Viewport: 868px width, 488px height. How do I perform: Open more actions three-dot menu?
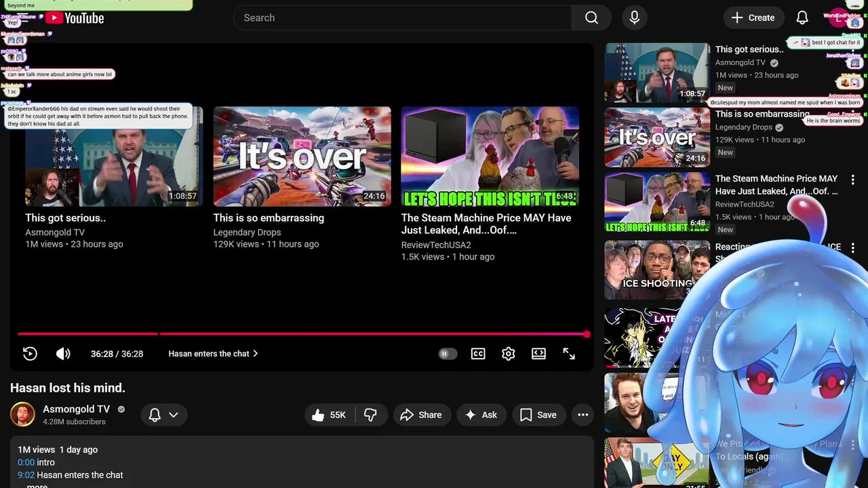coord(583,415)
